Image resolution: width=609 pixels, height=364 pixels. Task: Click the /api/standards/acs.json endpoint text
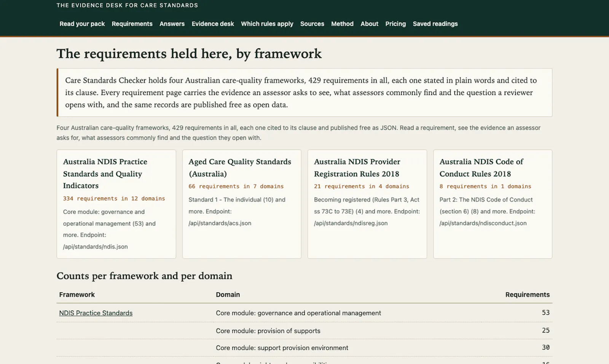click(220, 223)
